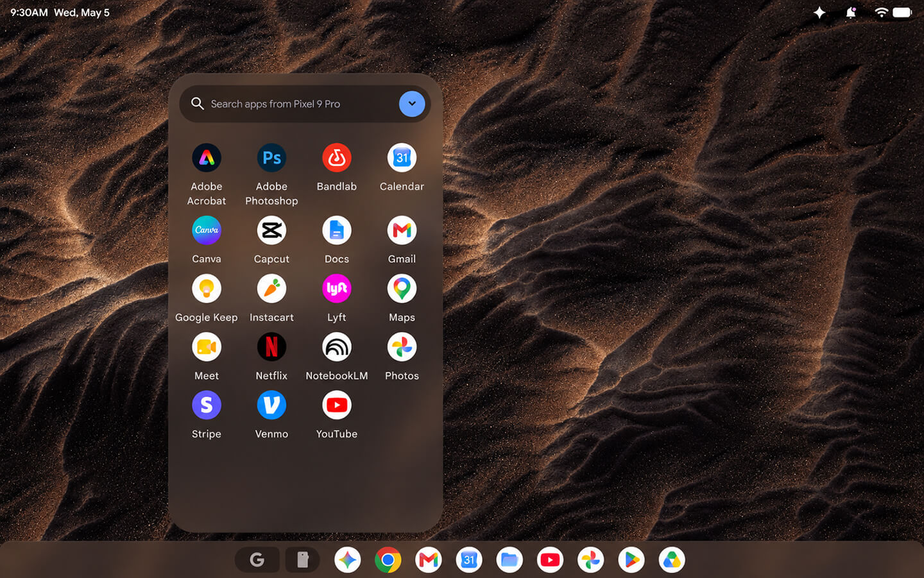Open the Bandlab app
924x578 pixels.
click(x=337, y=158)
